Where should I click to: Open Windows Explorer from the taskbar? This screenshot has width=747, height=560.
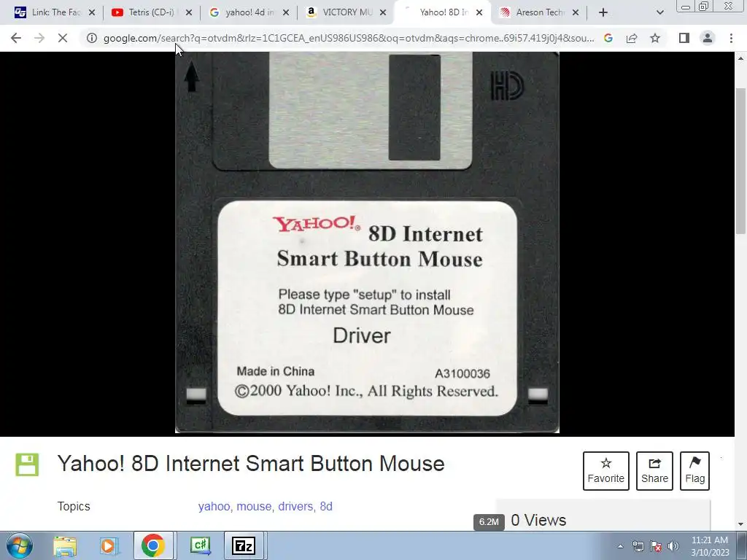pos(65,545)
